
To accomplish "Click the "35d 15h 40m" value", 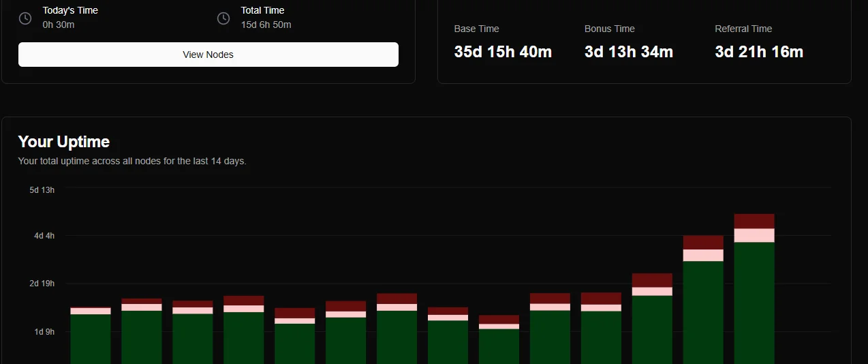I will click(503, 52).
